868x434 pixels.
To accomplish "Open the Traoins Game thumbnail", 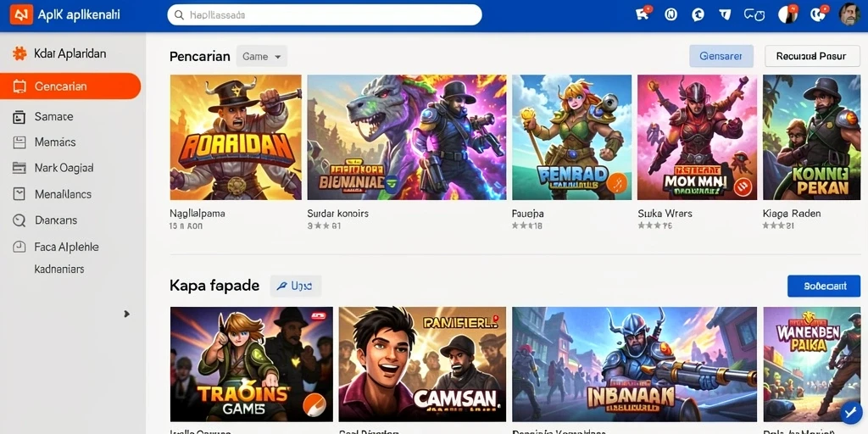I will click(251, 364).
